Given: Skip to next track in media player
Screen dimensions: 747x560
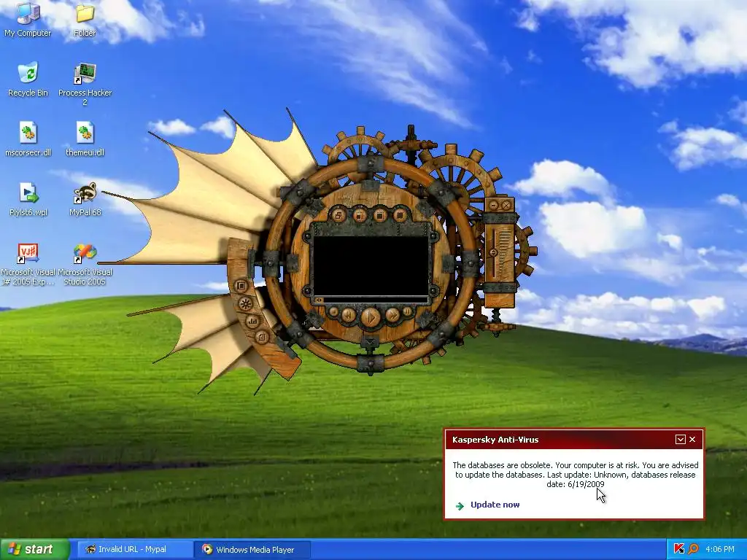Looking at the screenshot, I should pos(392,315).
